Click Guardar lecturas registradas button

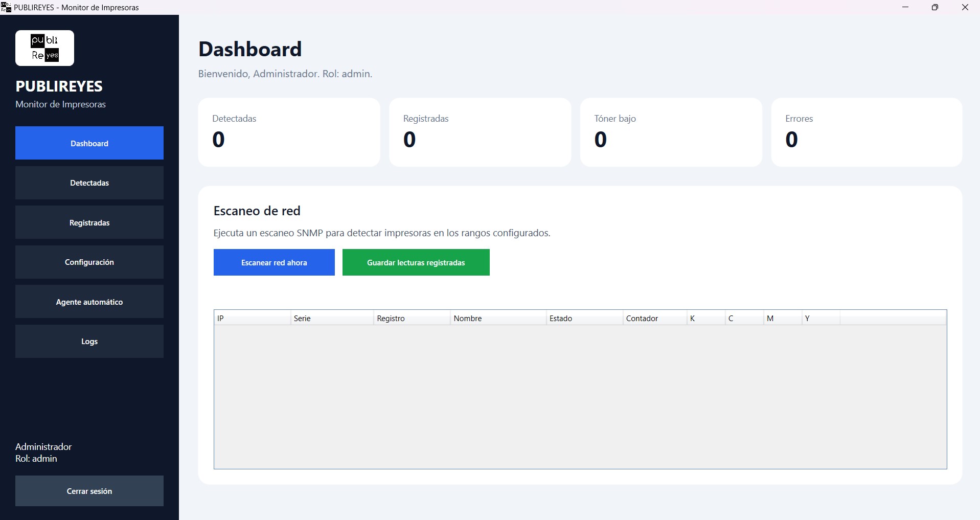point(416,262)
